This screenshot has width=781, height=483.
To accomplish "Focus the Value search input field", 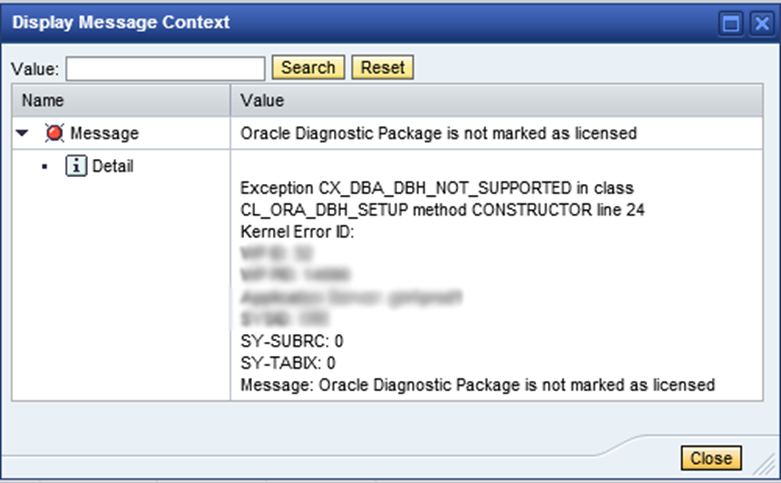I will coord(165,68).
